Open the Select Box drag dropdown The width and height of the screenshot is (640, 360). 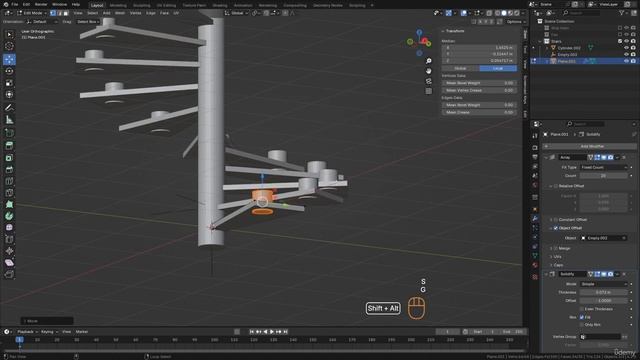coord(88,22)
